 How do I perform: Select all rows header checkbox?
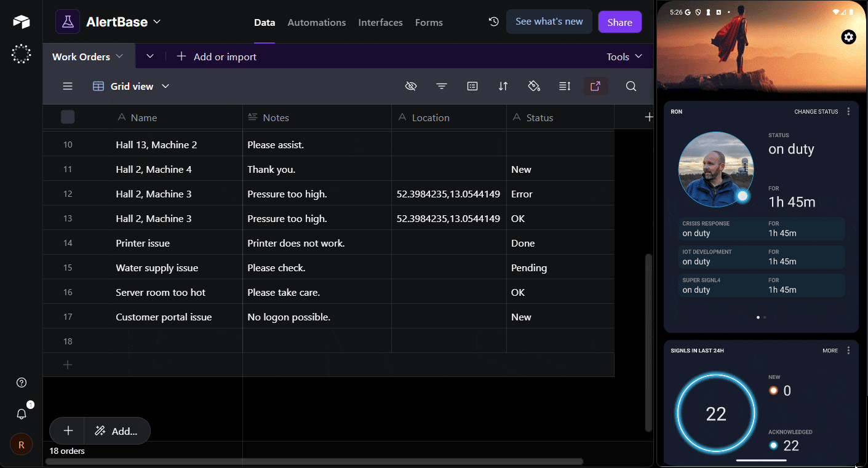[x=68, y=117]
